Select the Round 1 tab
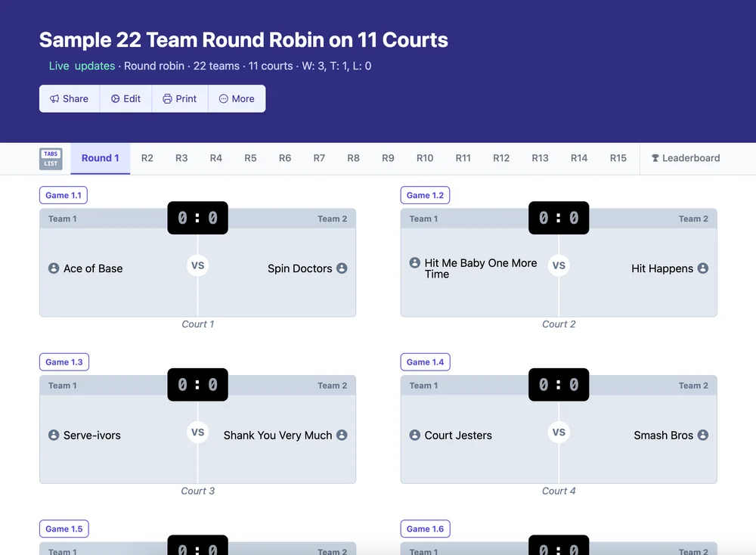Screen dimensions: 756x555 (100, 158)
